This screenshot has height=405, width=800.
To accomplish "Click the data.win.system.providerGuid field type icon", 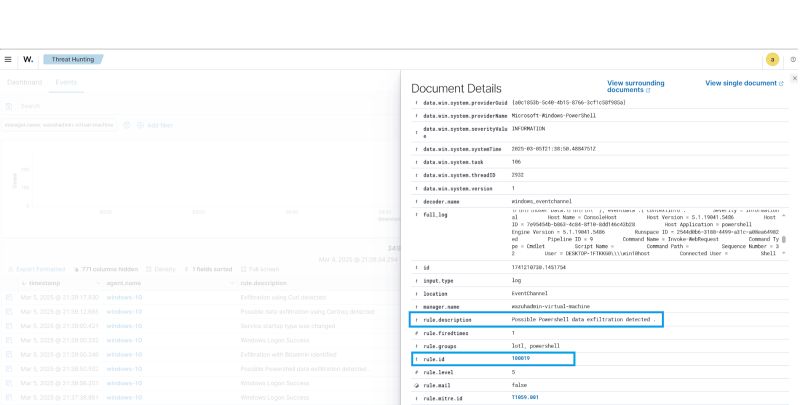I will (x=416, y=103).
